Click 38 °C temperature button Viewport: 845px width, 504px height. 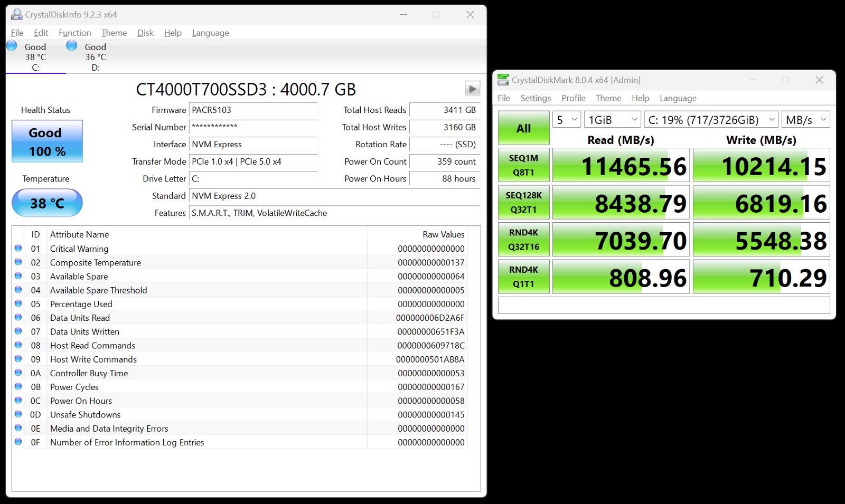(x=47, y=203)
